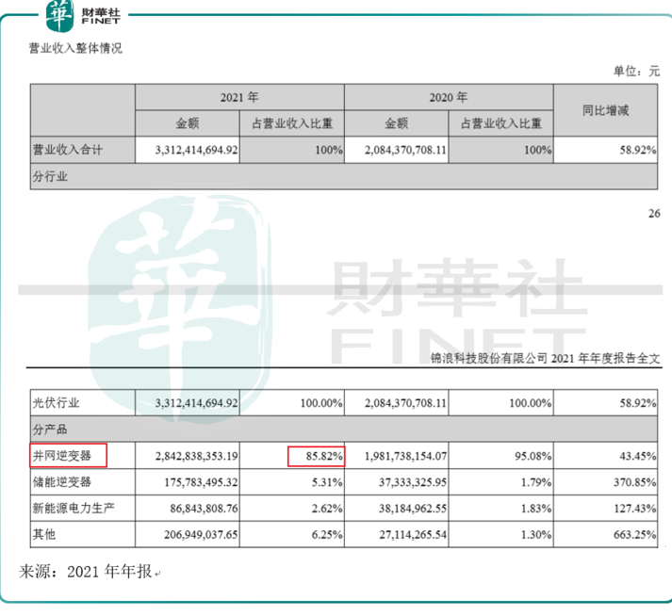The width and height of the screenshot is (672, 616).
Task: Select the 2,842,838,353.19 amount cell
Action: coord(195,456)
